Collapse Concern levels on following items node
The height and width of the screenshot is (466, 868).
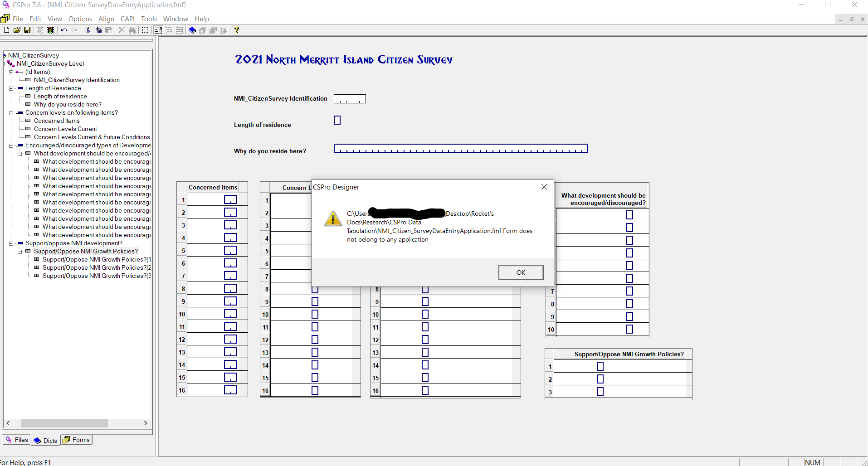point(11,113)
